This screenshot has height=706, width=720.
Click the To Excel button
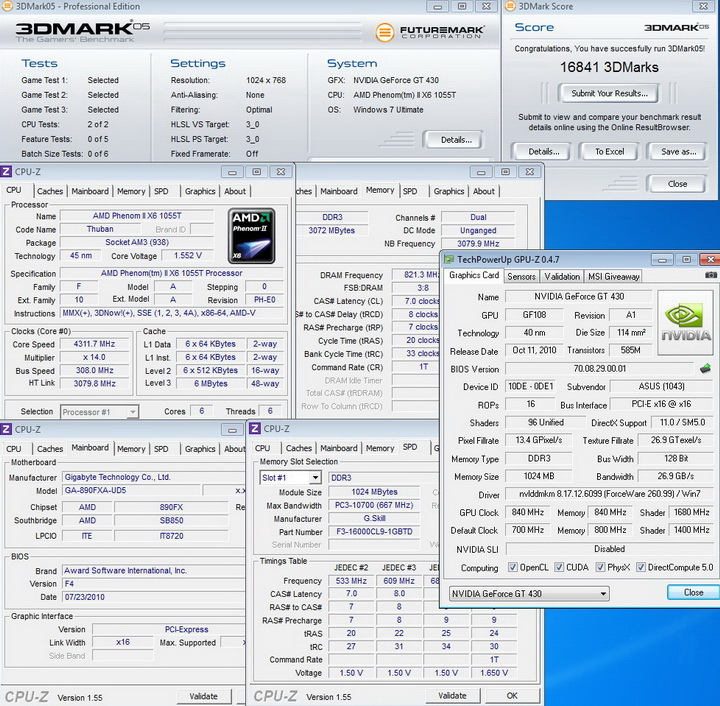tap(609, 151)
